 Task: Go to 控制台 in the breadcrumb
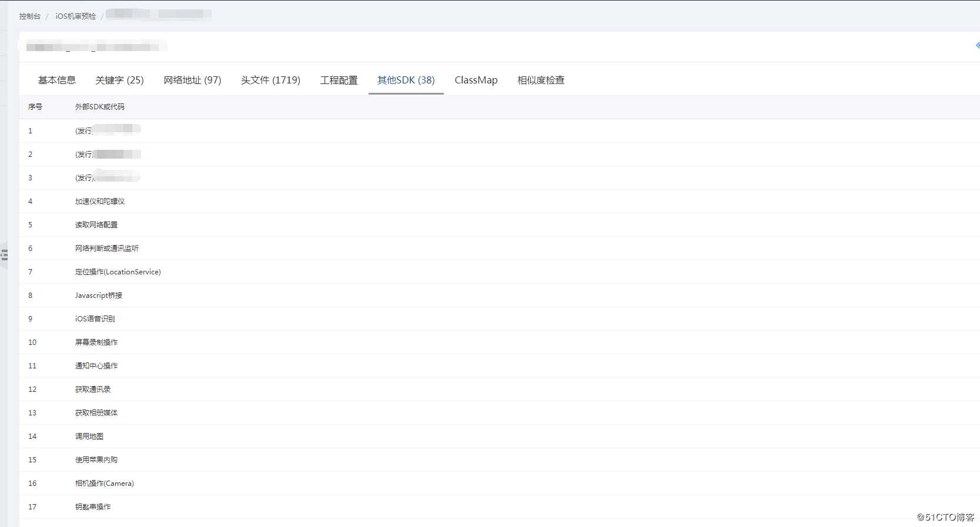click(x=29, y=16)
